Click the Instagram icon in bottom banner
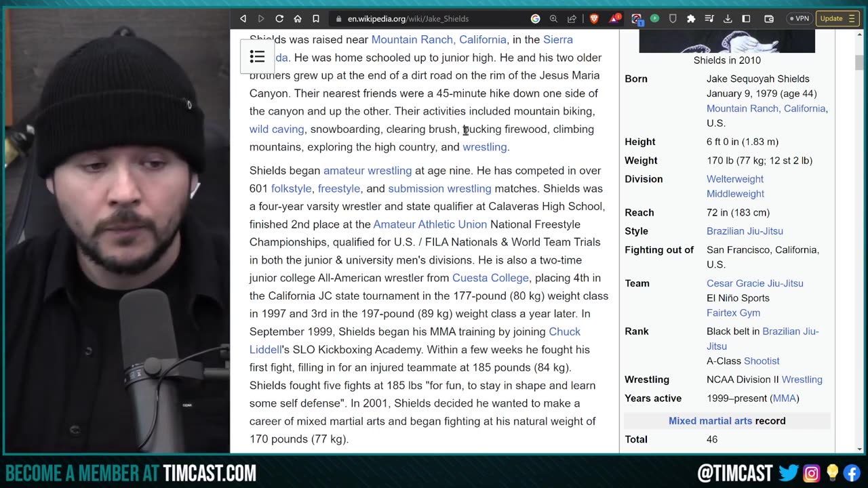Screen dimensions: 868x488 pos(811,472)
